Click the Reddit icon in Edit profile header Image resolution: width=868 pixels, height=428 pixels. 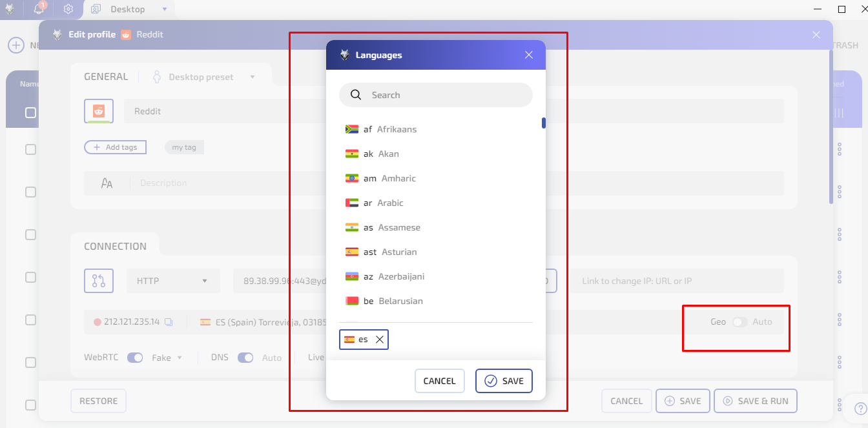124,34
